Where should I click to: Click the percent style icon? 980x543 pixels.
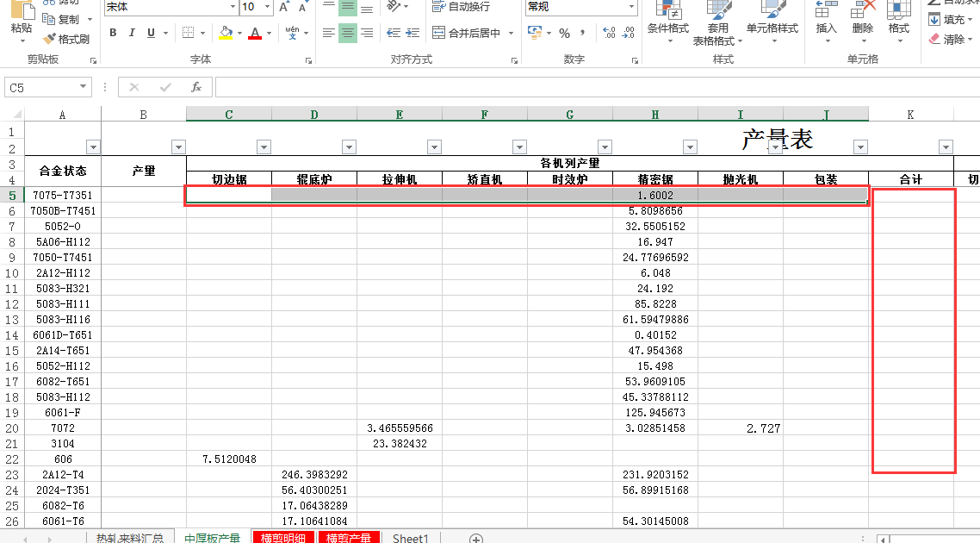[x=564, y=34]
